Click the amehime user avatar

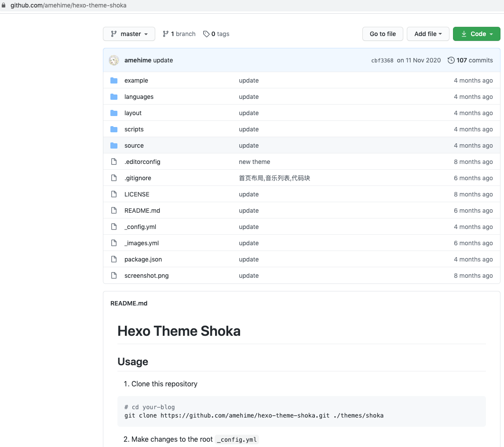point(114,60)
